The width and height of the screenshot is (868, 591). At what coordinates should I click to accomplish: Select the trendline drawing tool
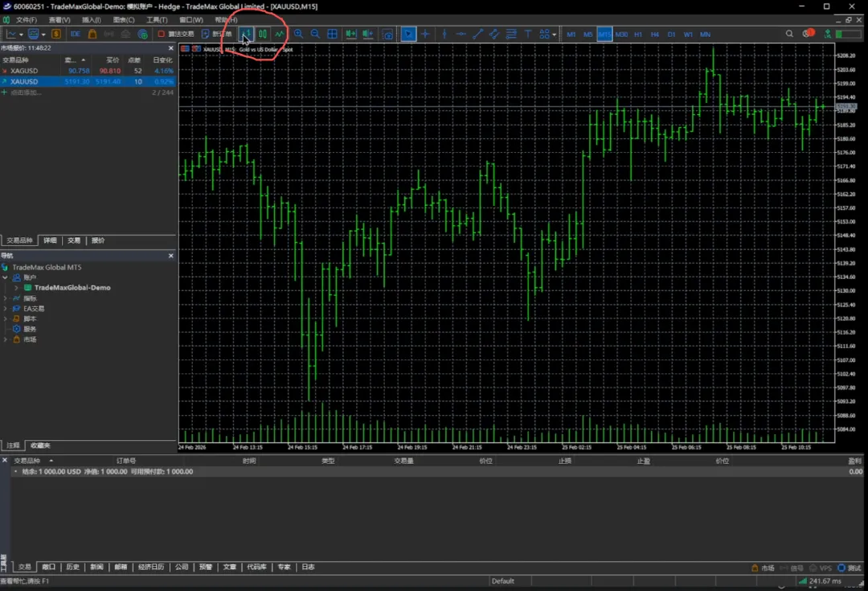tap(477, 34)
